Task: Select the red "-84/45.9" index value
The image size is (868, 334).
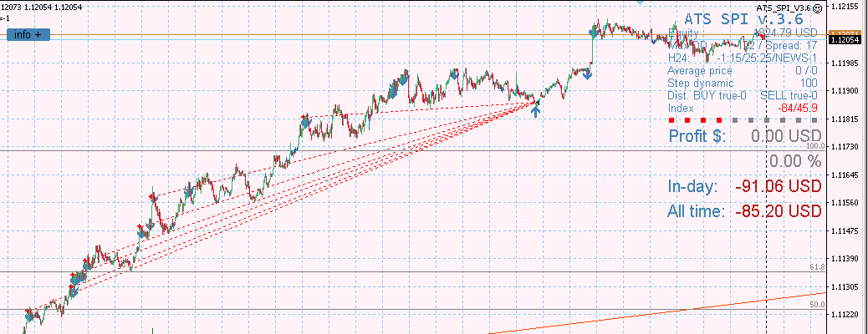Action: (x=797, y=109)
